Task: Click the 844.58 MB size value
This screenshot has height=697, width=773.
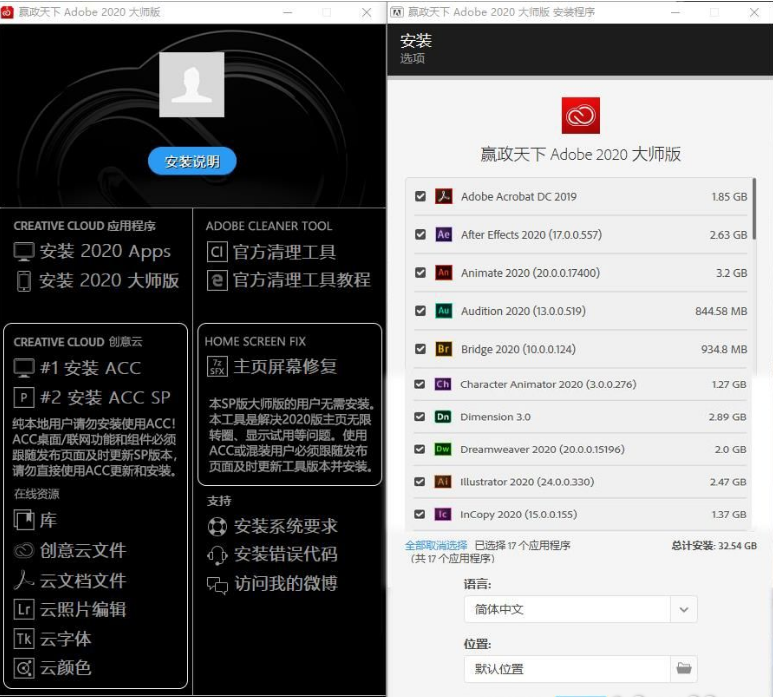Action: click(721, 311)
